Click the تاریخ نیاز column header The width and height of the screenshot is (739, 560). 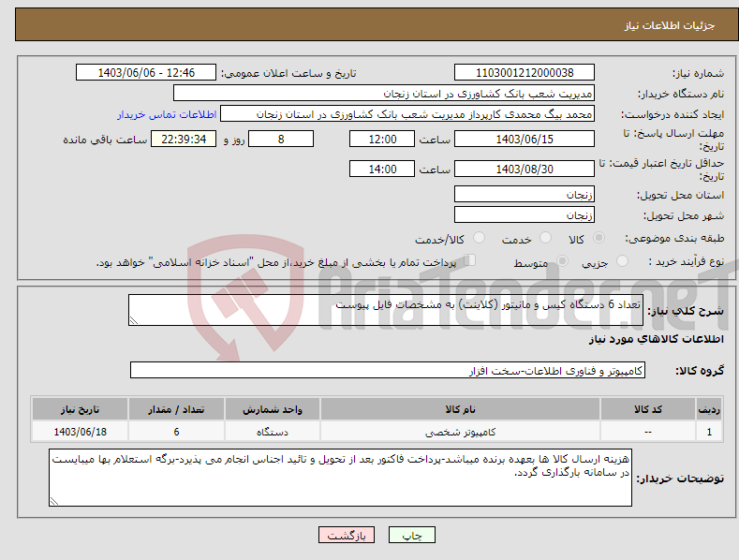(x=81, y=409)
